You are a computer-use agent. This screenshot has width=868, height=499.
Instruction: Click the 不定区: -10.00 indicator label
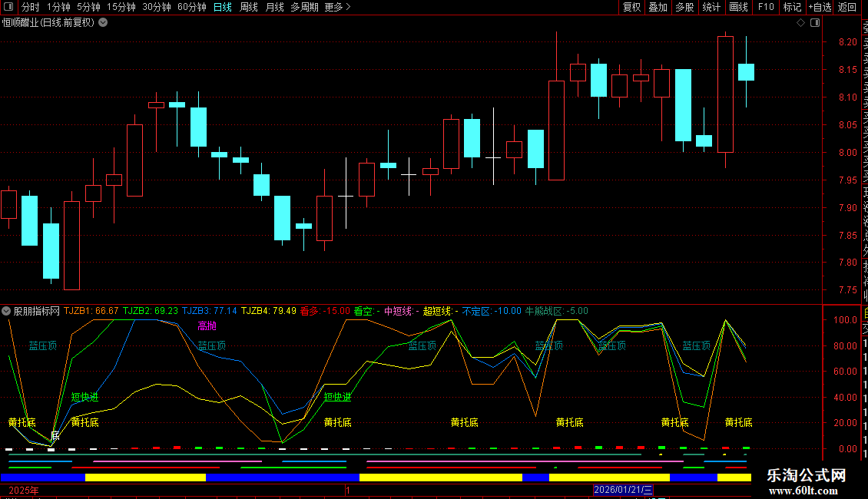[x=492, y=311]
